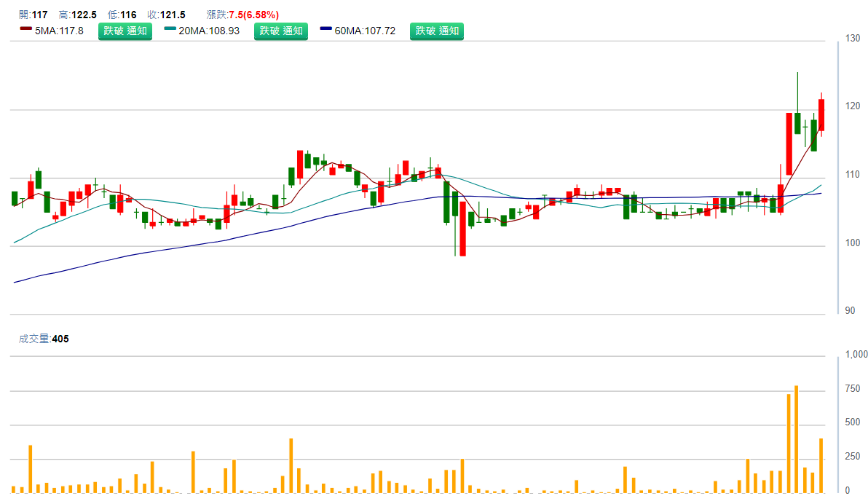Click the latest red candlestick at far right
This screenshot has height=504, width=868.
[821, 115]
